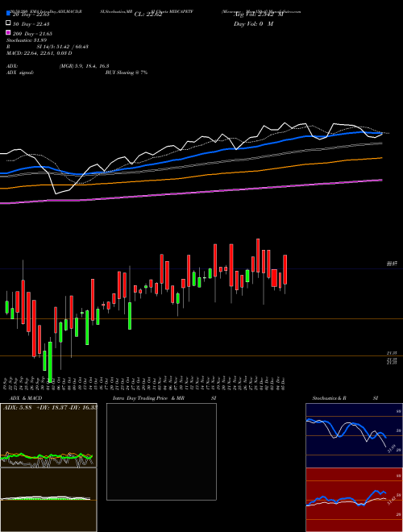Click the 'Intra Day Trading Price & MRSI' title
Viewport: 403px width, 532px height.
pyautogui.click(x=164, y=398)
